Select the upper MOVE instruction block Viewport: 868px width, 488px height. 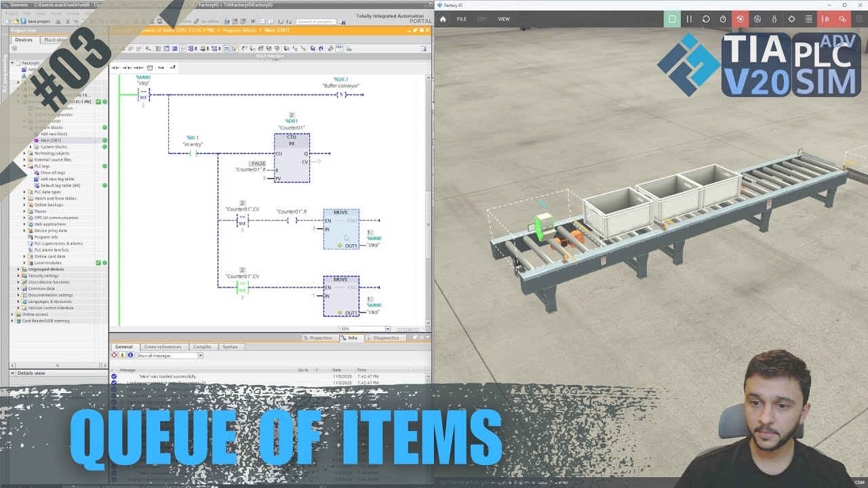coord(341,229)
